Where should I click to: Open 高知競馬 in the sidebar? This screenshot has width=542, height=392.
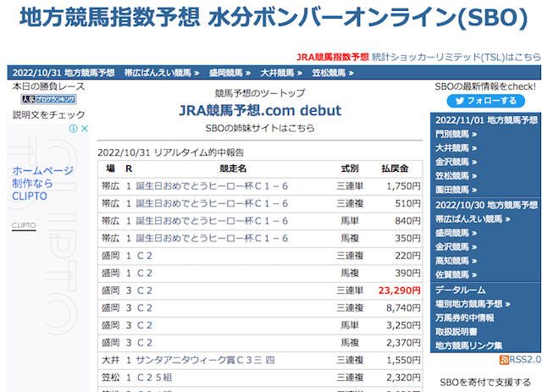(456, 261)
